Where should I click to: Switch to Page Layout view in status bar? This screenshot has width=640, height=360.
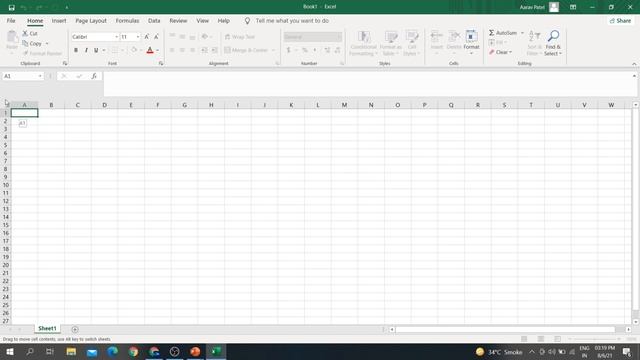click(541, 339)
